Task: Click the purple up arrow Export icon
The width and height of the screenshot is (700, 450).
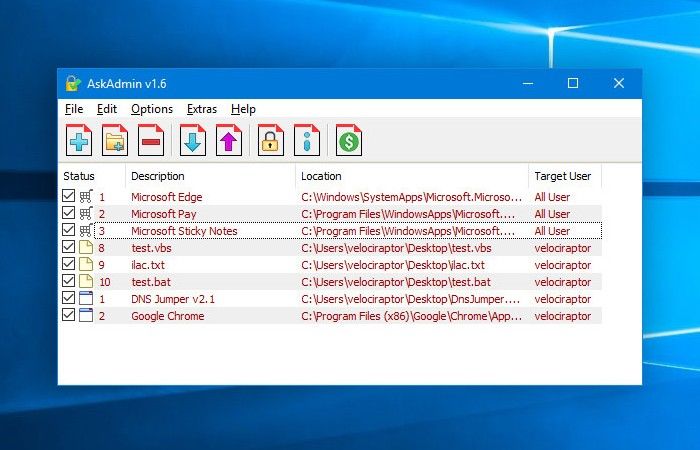Action: (x=229, y=141)
